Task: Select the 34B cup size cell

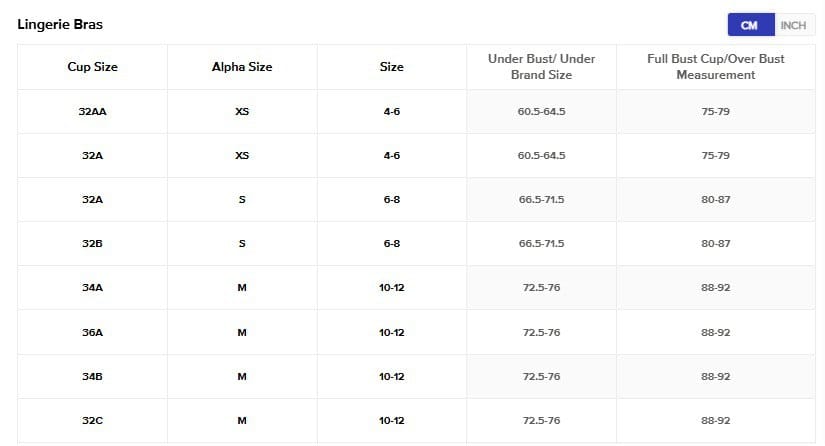Action: pyautogui.click(x=92, y=376)
